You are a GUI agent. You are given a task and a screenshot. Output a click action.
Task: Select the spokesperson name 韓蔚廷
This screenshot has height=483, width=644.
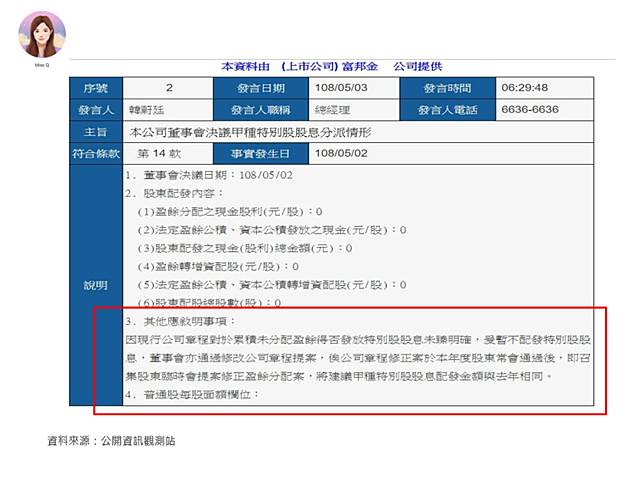point(150,109)
